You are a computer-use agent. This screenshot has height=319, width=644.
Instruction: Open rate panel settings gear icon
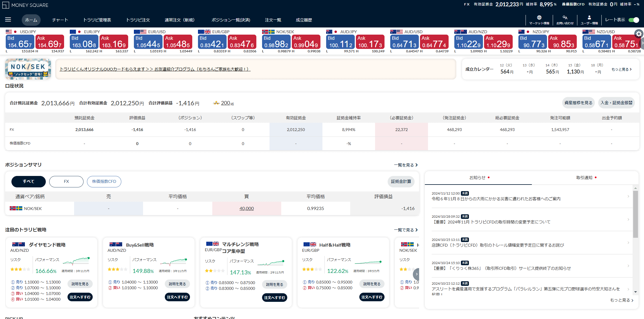[639, 34]
